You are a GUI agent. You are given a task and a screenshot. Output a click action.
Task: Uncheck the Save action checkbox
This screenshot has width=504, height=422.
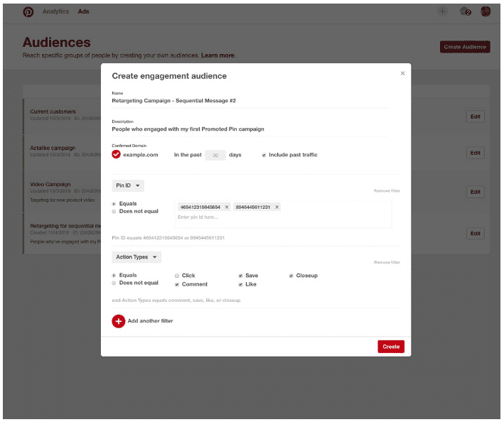240,276
